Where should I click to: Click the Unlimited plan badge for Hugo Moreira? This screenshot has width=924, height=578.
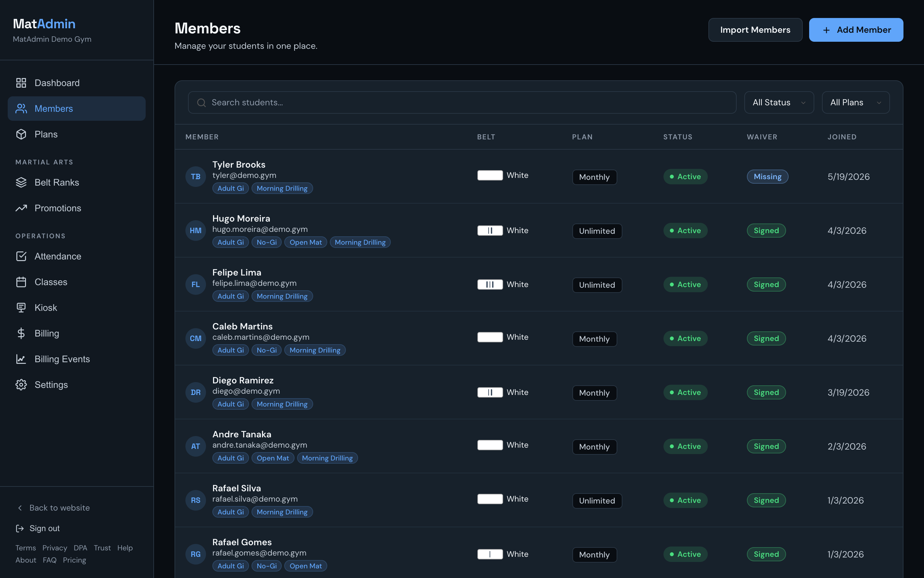click(597, 231)
